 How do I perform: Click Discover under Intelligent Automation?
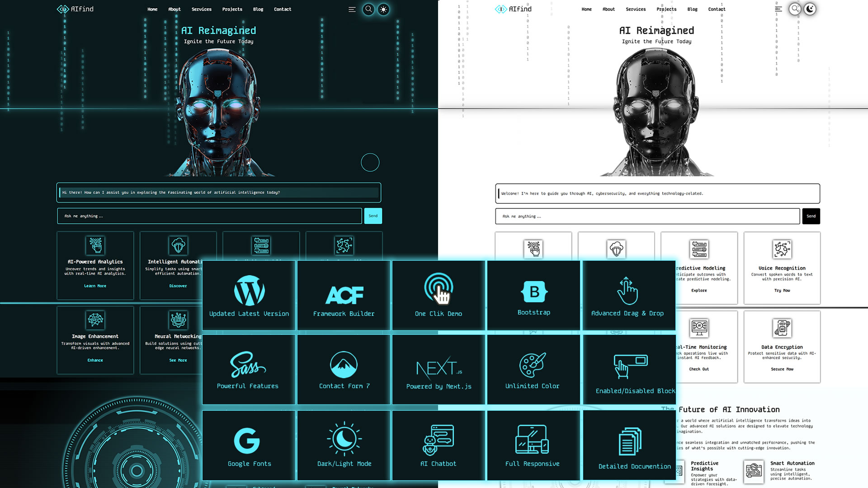[178, 286]
